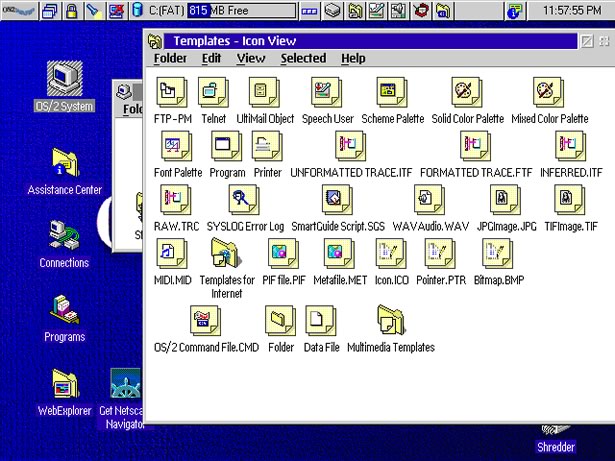Select the OS/2 Command File.CMD icon
This screenshot has width=615, height=461.
(x=205, y=321)
